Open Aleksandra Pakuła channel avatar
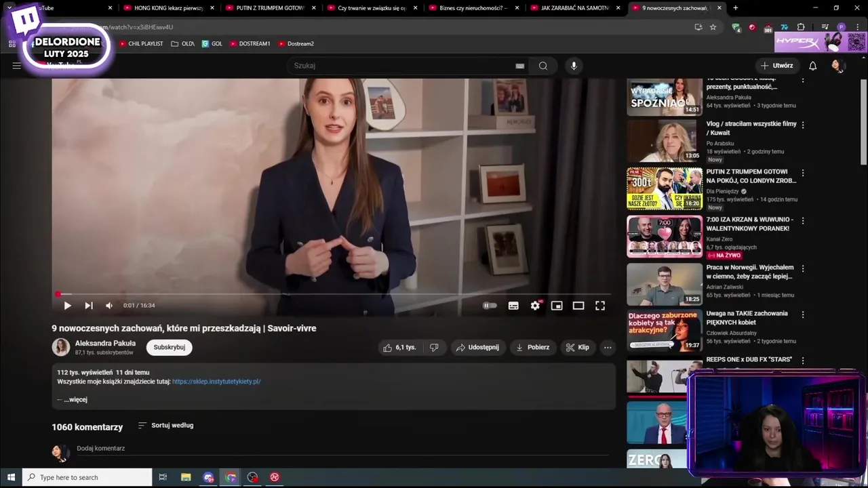868x488 pixels. 61,347
